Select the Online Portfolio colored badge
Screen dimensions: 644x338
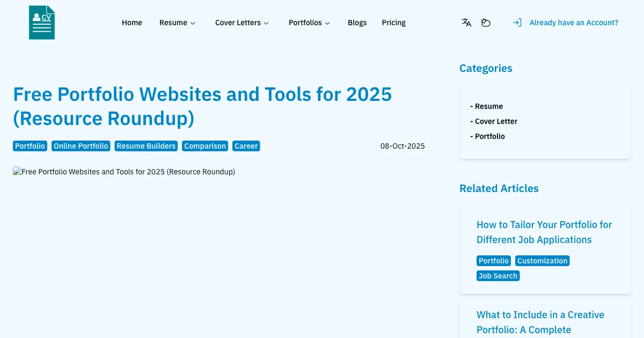coord(80,145)
